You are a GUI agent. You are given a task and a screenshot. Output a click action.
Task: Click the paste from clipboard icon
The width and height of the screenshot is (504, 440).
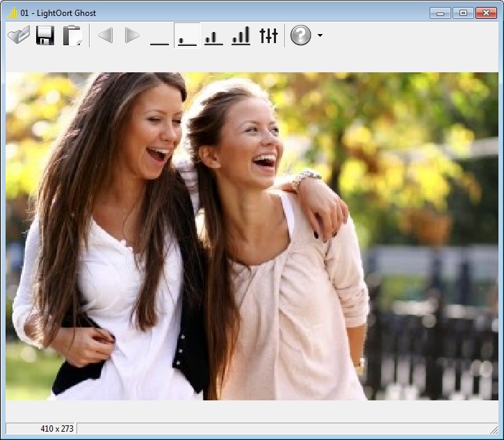click(73, 35)
